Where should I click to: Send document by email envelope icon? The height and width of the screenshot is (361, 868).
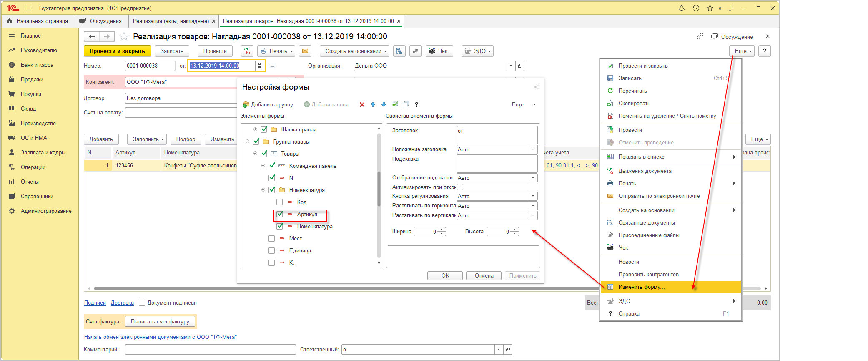click(x=305, y=51)
